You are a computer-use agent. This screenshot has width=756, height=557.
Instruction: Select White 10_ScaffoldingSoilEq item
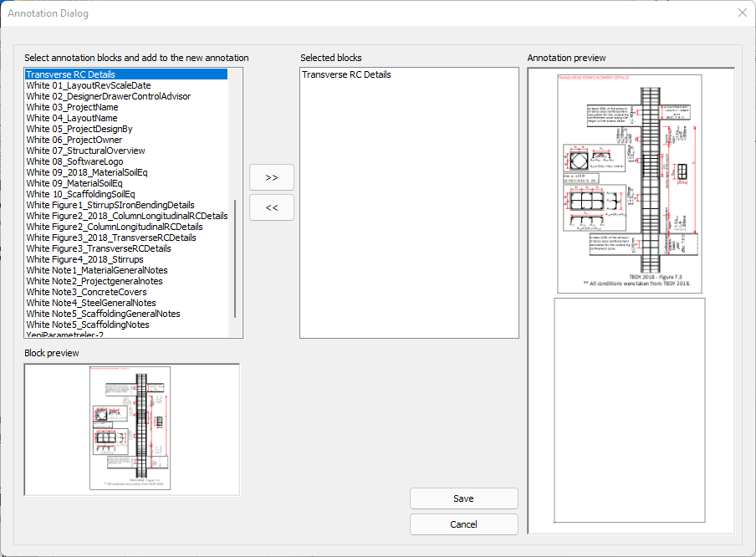(x=80, y=194)
